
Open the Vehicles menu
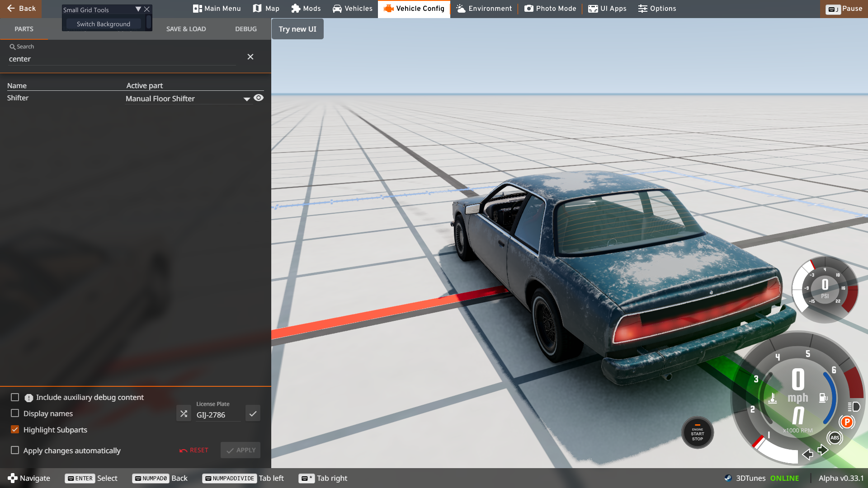click(353, 9)
